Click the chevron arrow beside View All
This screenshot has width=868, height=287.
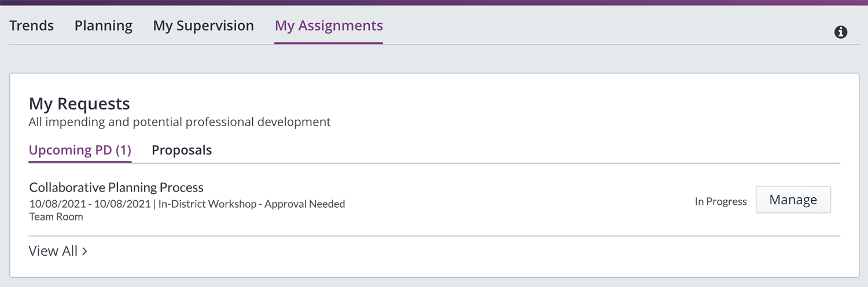[84, 251]
